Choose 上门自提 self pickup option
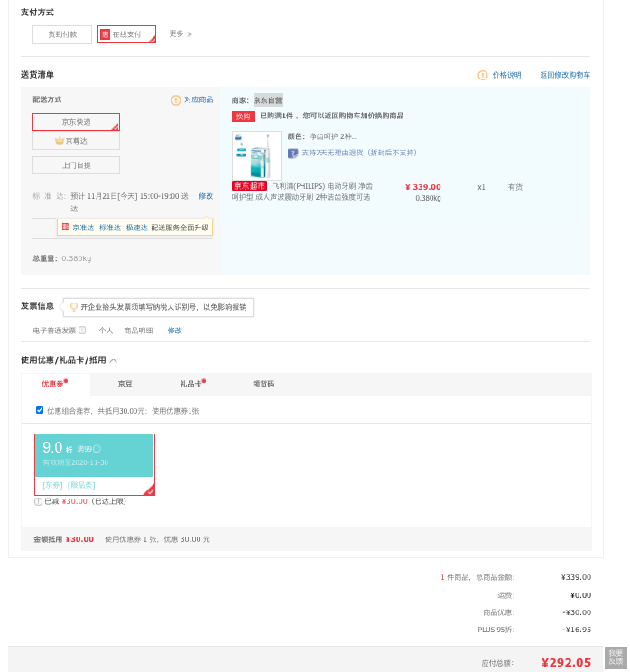630x672 pixels. tap(76, 165)
